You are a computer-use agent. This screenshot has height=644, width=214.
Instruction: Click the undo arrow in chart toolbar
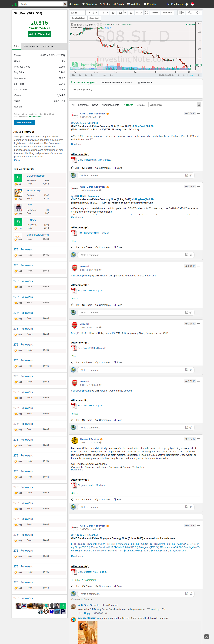[x=137, y=13]
